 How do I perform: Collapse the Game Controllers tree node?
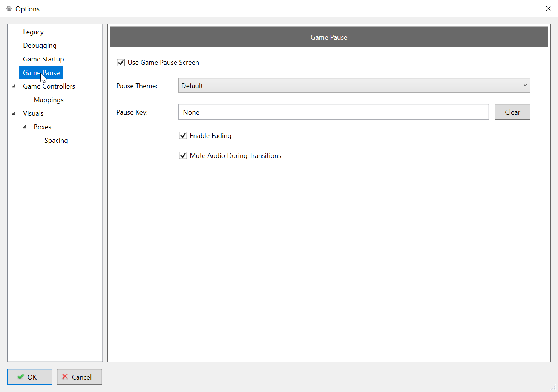[x=14, y=86]
